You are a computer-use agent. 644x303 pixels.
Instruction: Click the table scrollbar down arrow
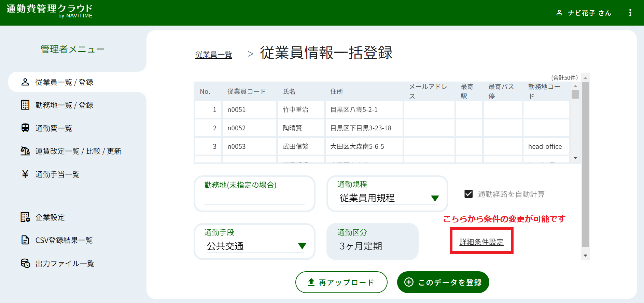575,158
